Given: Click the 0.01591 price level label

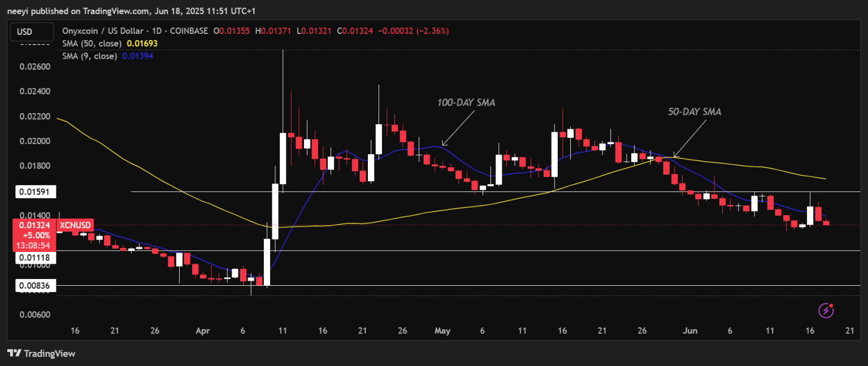Looking at the screenshot, I should point(35,191).
